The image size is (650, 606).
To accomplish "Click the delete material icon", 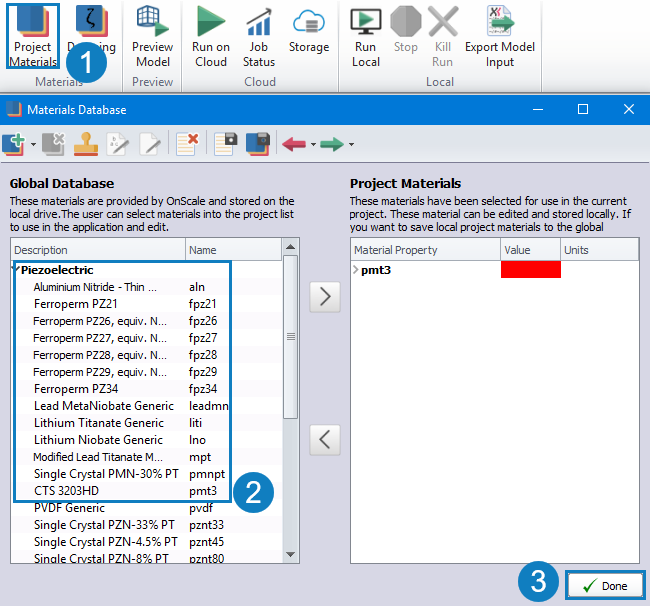I will 53,144.
